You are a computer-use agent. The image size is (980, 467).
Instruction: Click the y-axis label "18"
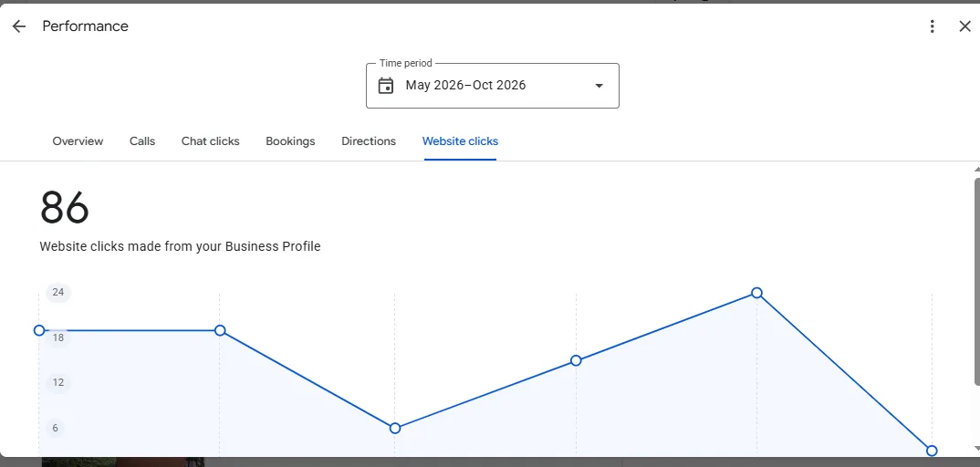coord(58,337)
